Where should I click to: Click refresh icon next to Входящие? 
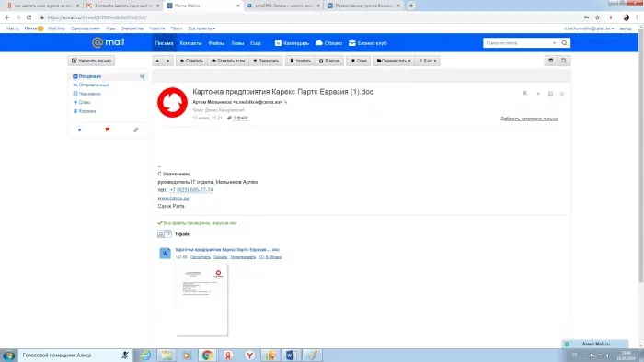point(142,76)
